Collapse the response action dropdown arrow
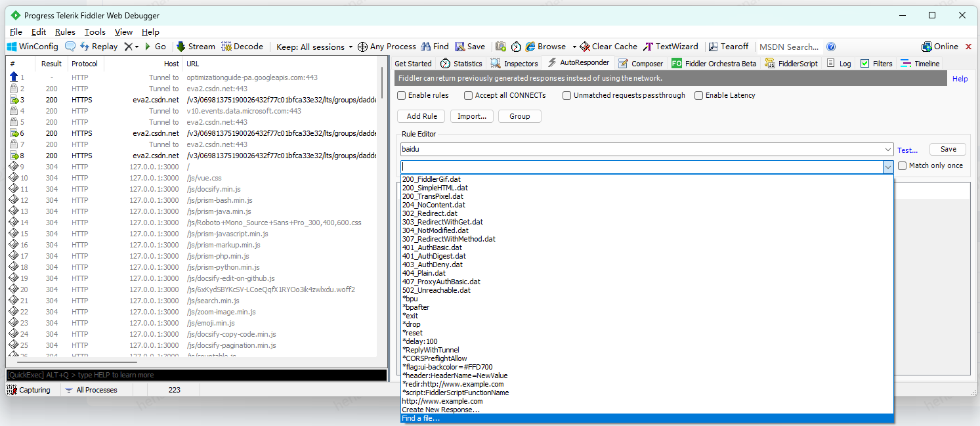This screenshot has width=980, height=426. pos(888,167)
